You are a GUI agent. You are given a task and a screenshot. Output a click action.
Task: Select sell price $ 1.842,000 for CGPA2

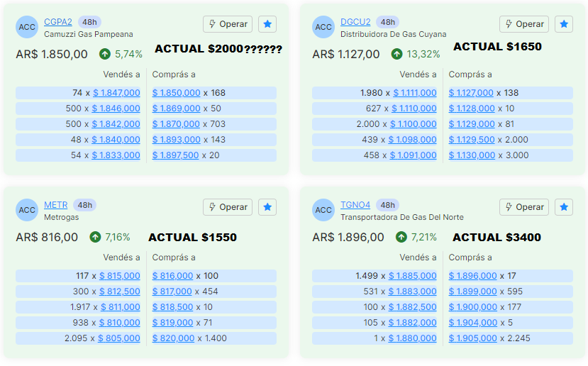point(116,123)
